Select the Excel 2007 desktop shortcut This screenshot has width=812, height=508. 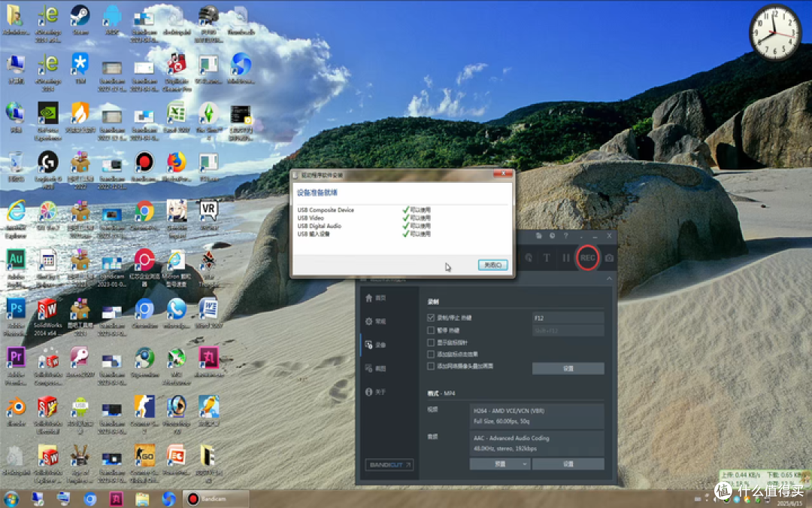click(176, 117)
